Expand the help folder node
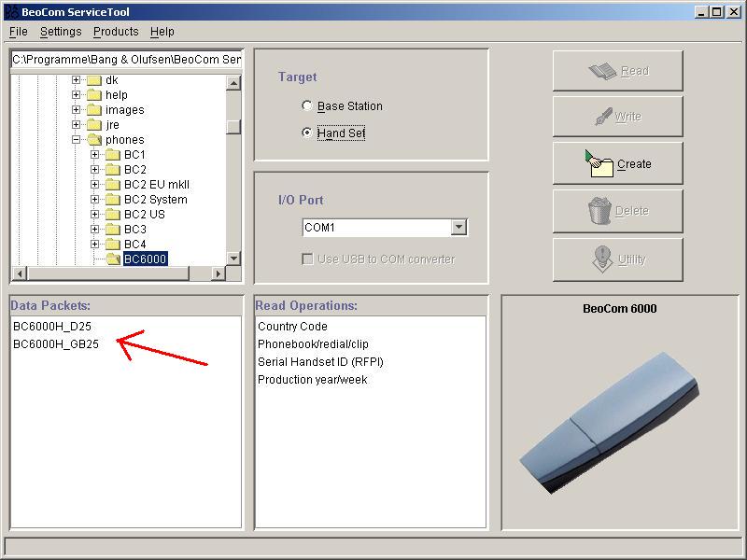The height and width of the screenshot is (560, 747). (x=76, y=95)
